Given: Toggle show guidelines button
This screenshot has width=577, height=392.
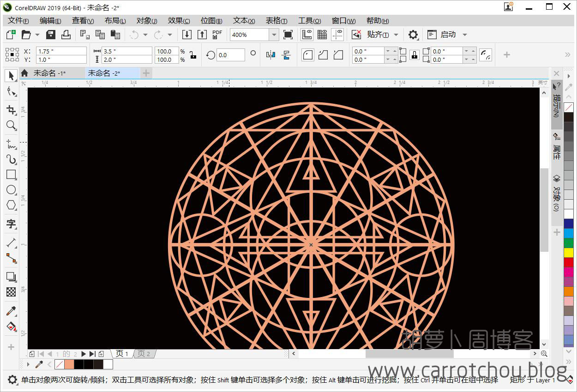Looking at the screenshot, I should tap(337, 35).
